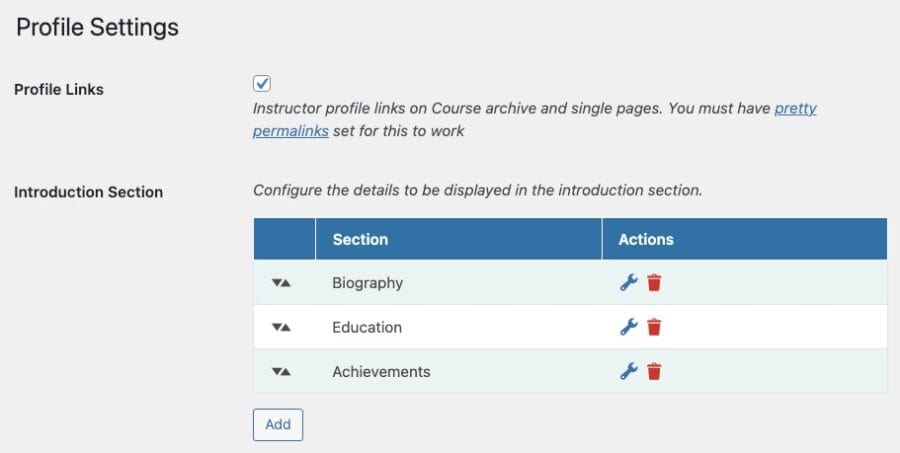Delete the Biography section
900x453 pixels.
pyautogui.click(x=654, y=283)
